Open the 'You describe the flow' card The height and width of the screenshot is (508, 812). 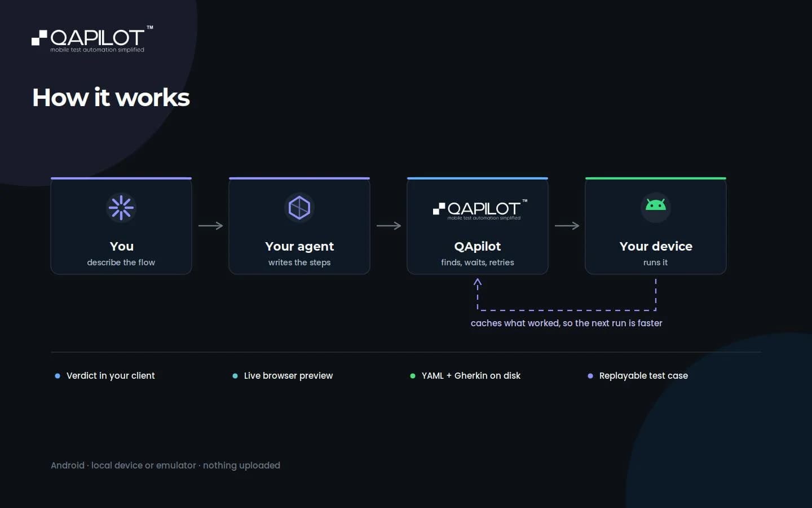121,226
